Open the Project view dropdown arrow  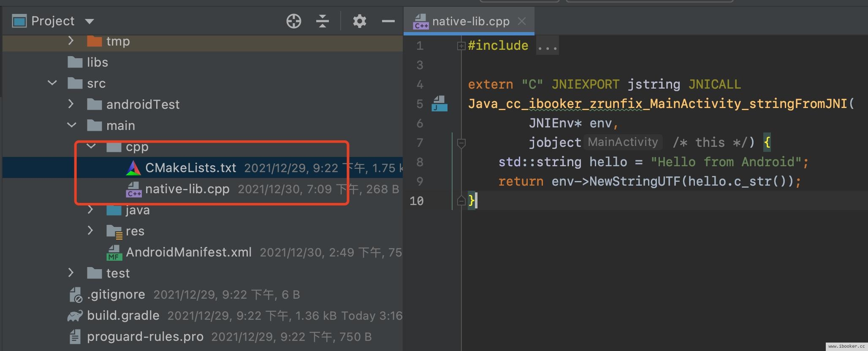(x=89, y=21)
